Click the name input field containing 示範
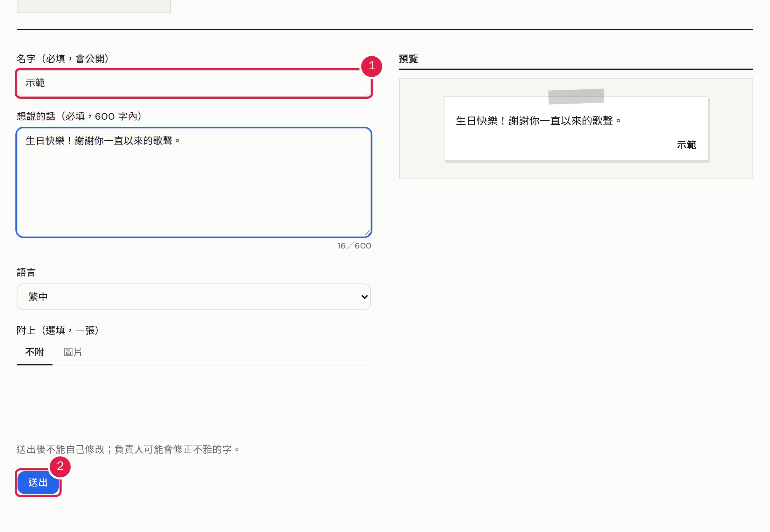This screenshot has height=532, width=770. point(194,83)
